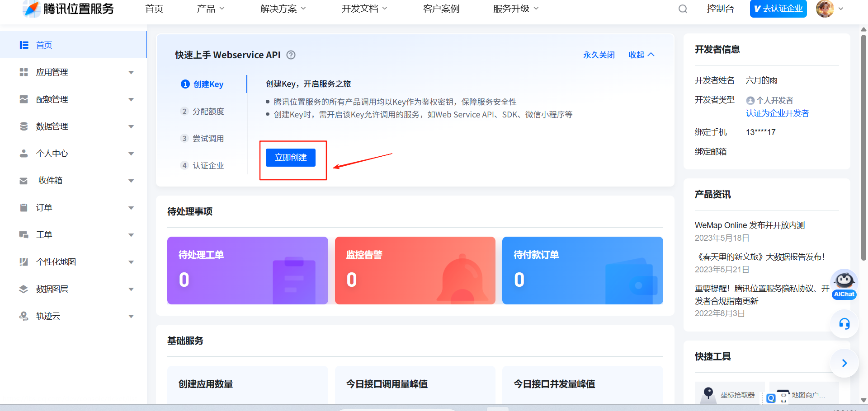Select the 创建Key step
Screen dimensions: 868x411
[x=202, y=84]
